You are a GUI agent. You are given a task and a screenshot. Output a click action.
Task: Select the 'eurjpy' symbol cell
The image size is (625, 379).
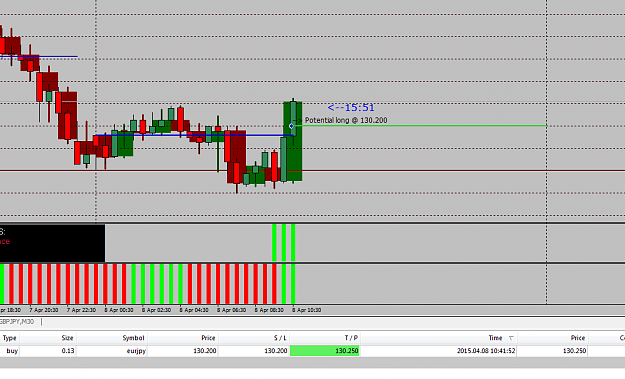136,351
